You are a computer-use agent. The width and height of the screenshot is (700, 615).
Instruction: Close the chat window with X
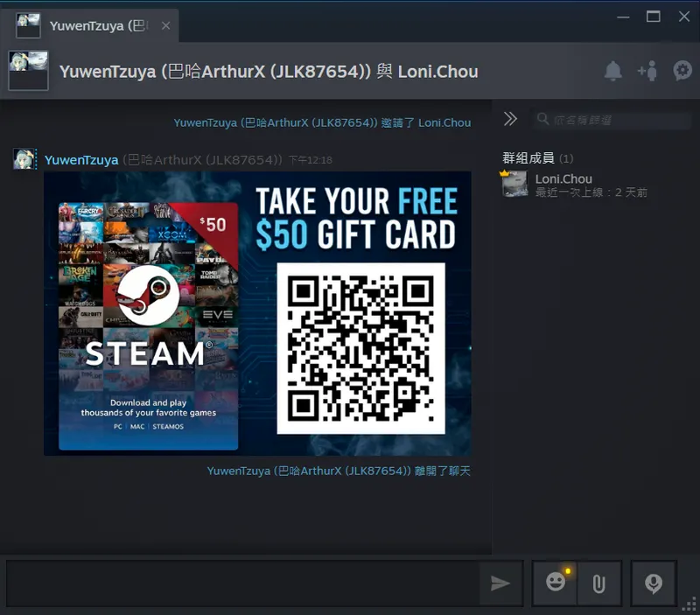pos(684,17)
